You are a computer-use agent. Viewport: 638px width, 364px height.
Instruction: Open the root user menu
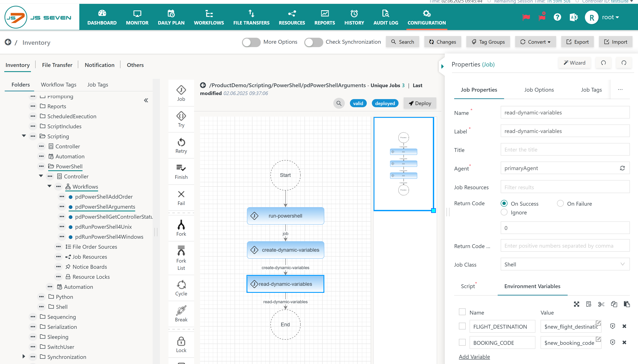click(x=610, y=17)
